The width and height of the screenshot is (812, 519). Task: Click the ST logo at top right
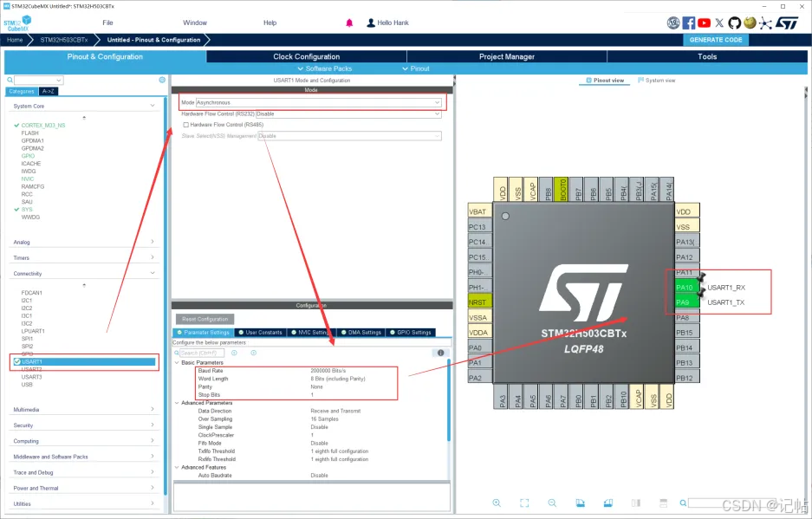click(x=787, y=23)
